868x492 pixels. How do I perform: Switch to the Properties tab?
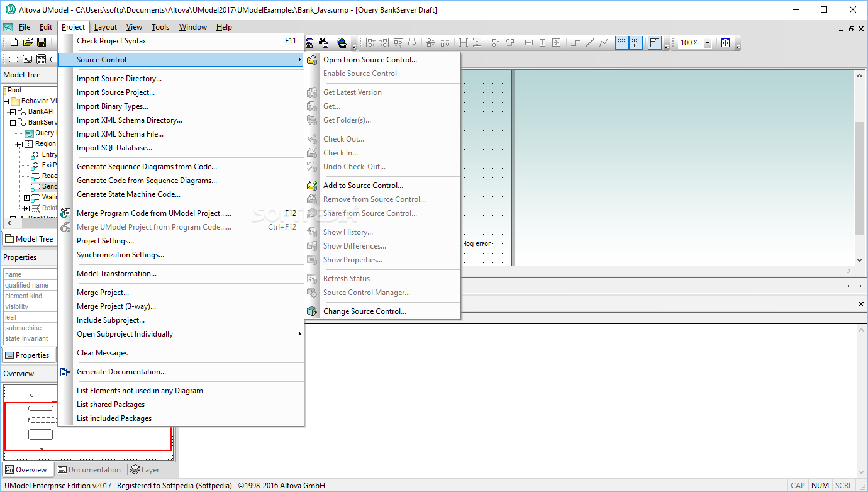coord(27,355)
